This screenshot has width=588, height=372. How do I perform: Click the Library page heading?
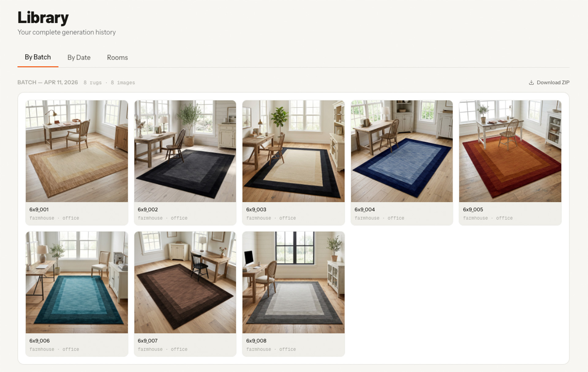43,17
